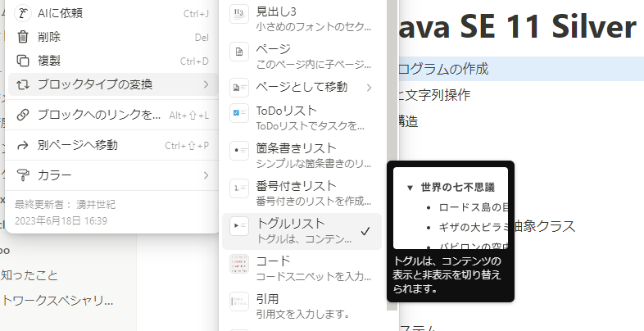Click the trash can delete icon

tap(23, 37)
